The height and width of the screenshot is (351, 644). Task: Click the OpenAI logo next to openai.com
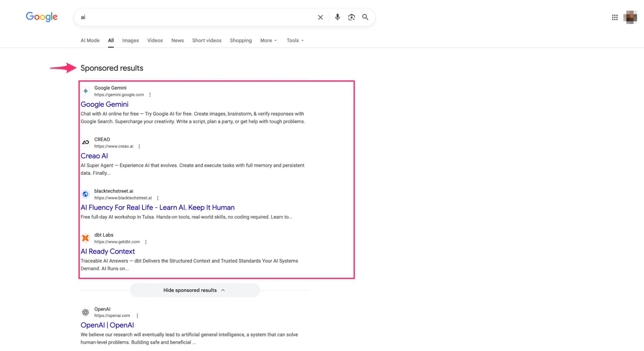(x=85, y=312)
